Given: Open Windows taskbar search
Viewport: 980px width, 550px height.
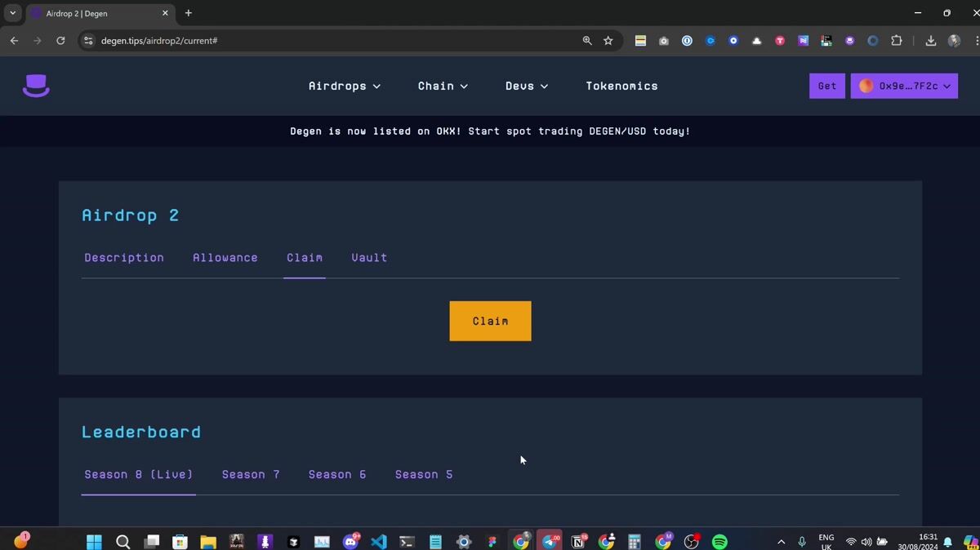Looking at the screenshot, I should [x=122, y=542].
